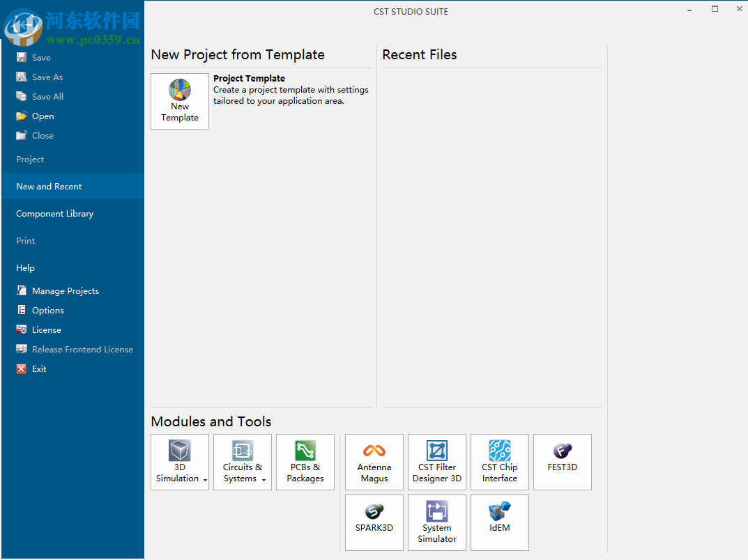Launch the Antenna Magus module
This screenshot has height=560, width=748.
point(374,462)
